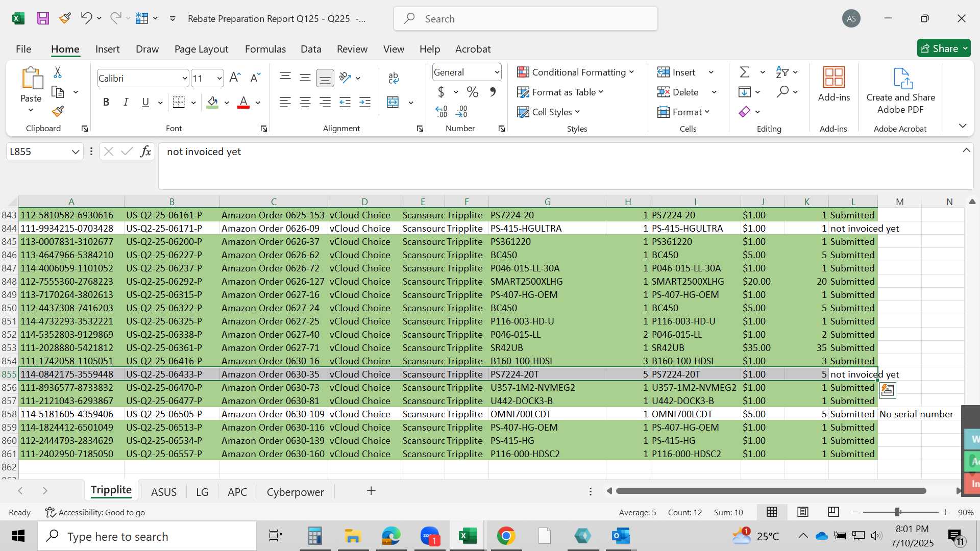Click the zoom slider handle
This screenshot has width=980, height=551.
pos(897,512)
